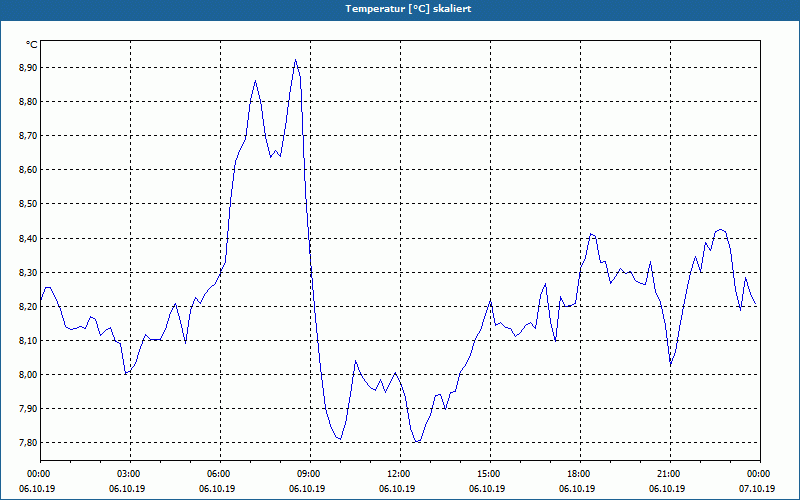Select the '8,00' y-axis label
The image size is (800, 500).
[28, 375]
